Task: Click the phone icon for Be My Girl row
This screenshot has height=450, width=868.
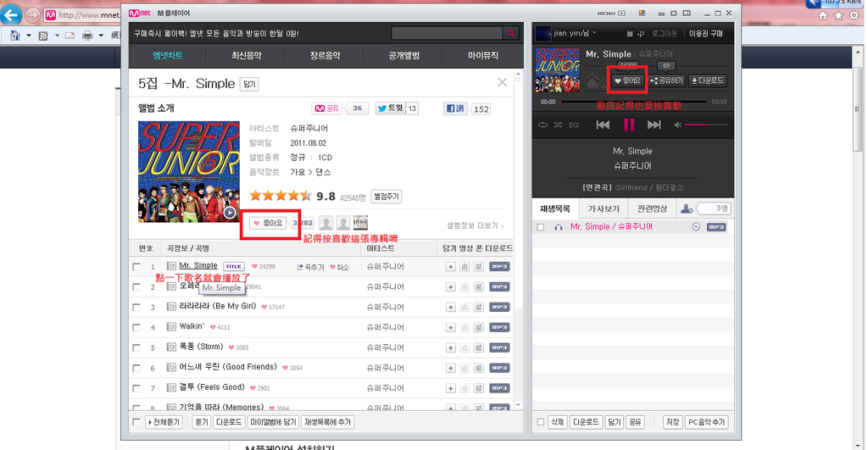Action: coord(478,307)
